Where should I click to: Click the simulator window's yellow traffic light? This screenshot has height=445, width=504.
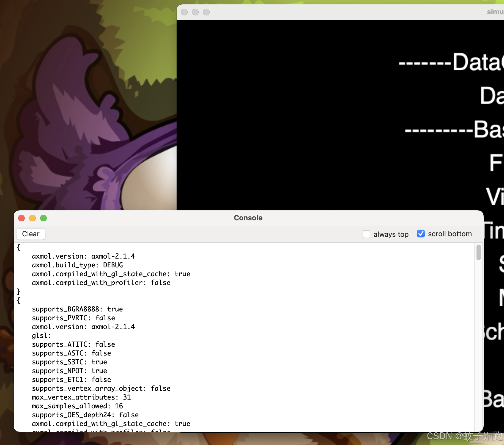coord(195,12)
